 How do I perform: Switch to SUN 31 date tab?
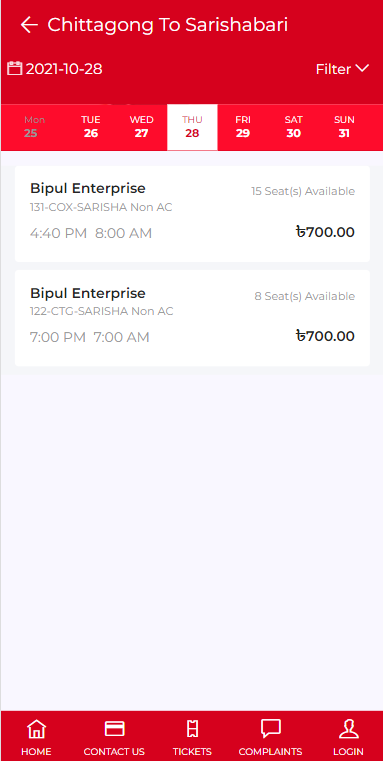pyautogui.click(x=344, y=127)
